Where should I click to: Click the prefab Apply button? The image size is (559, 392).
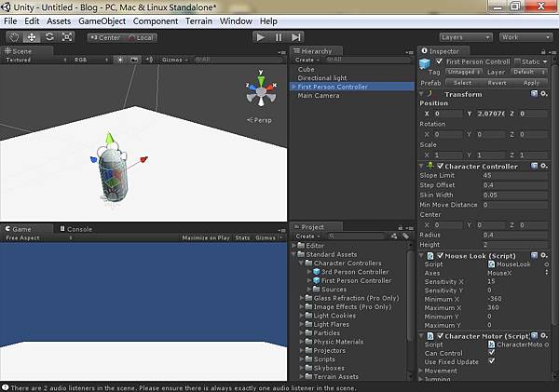pos(531,83)
